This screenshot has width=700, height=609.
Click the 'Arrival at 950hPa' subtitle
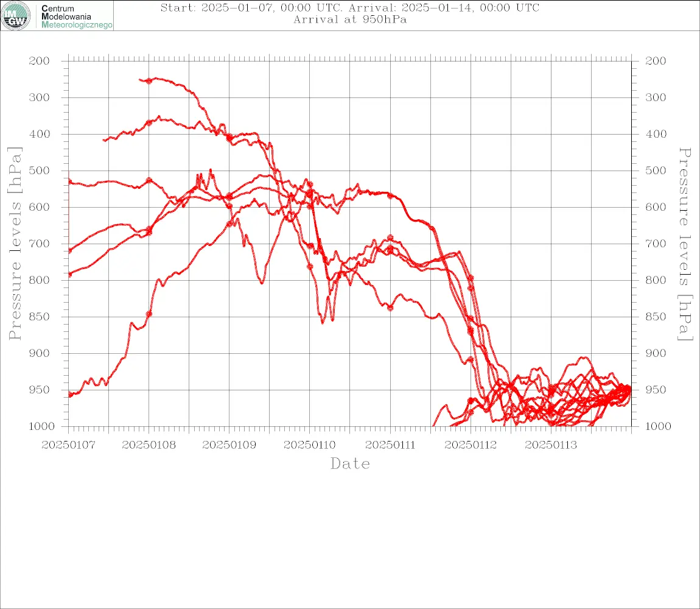pos(350,19)
